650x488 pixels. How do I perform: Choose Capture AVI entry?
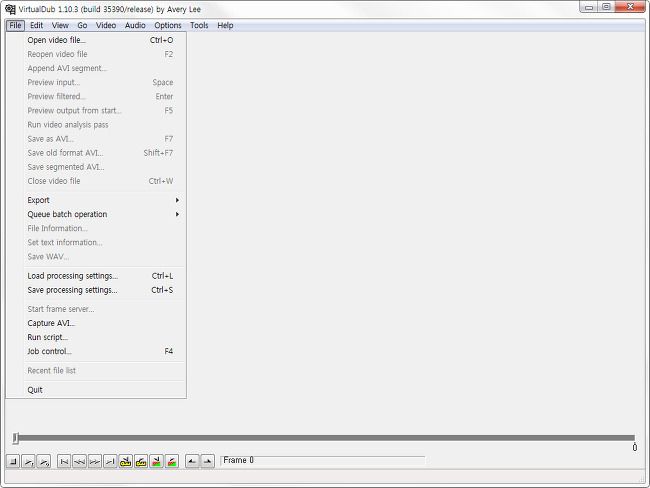[96, 323]
